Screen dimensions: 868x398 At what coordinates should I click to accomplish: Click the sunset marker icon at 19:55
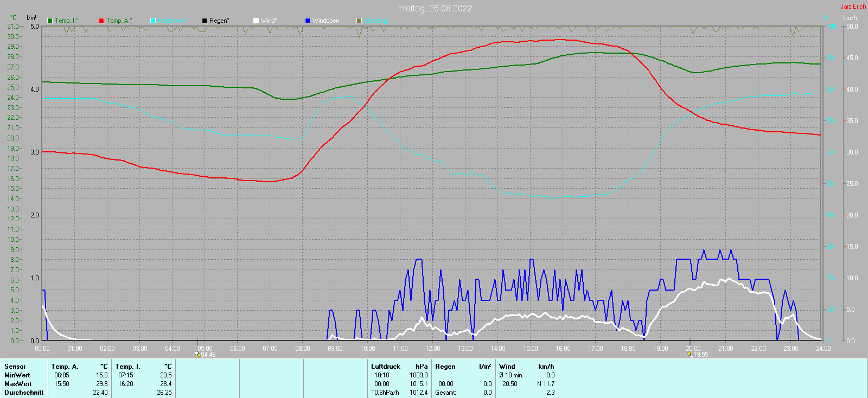[690, 354]
